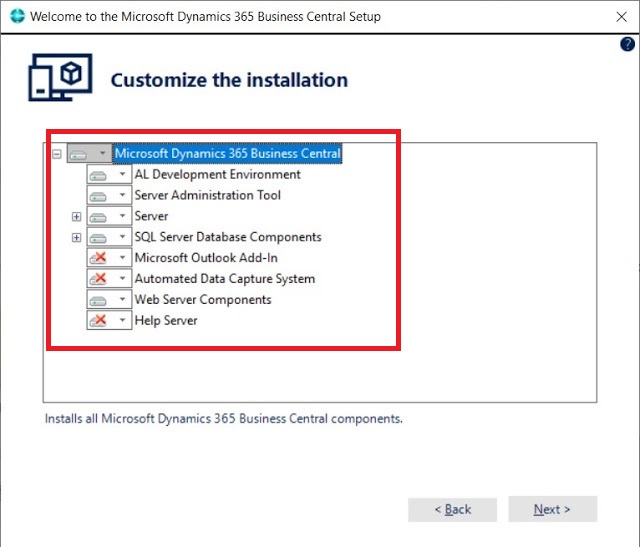Click the Next button

pos(552,509)
